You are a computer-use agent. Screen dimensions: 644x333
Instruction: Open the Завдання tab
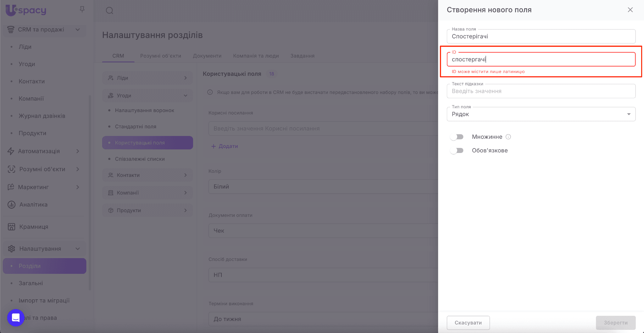(x=302, y=56)
